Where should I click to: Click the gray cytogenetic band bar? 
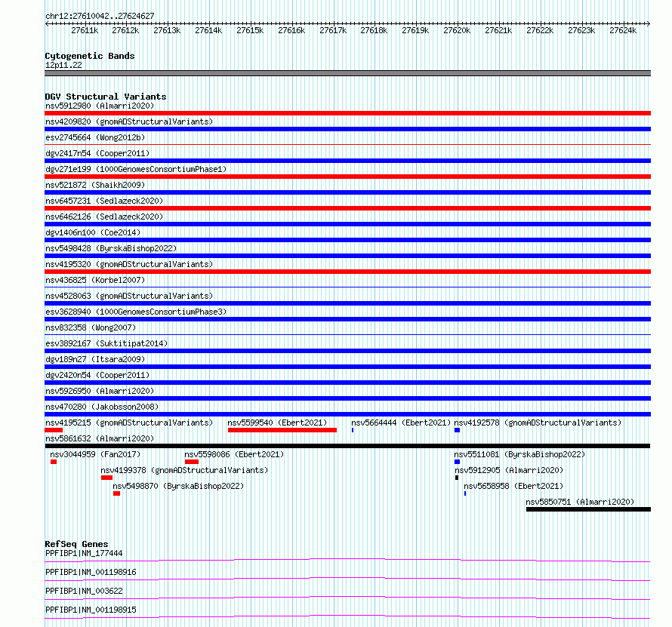347,73
